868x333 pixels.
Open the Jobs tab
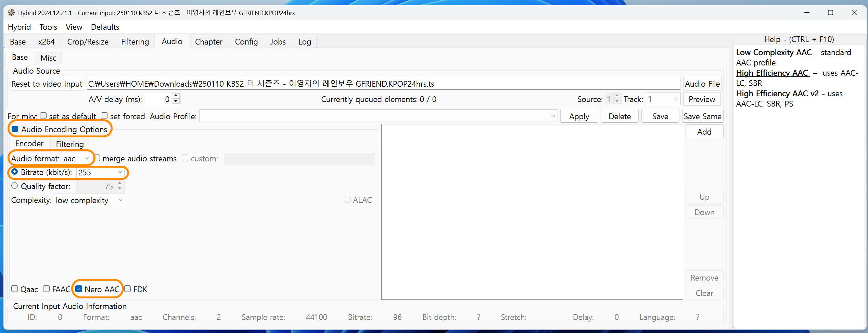click(x=278, y=42)
